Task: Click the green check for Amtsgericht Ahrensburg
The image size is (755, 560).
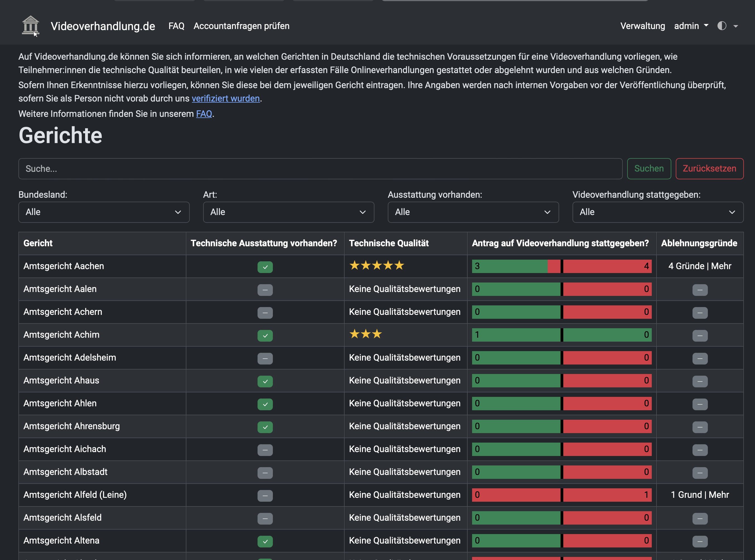Action: [x=265, y=427]
